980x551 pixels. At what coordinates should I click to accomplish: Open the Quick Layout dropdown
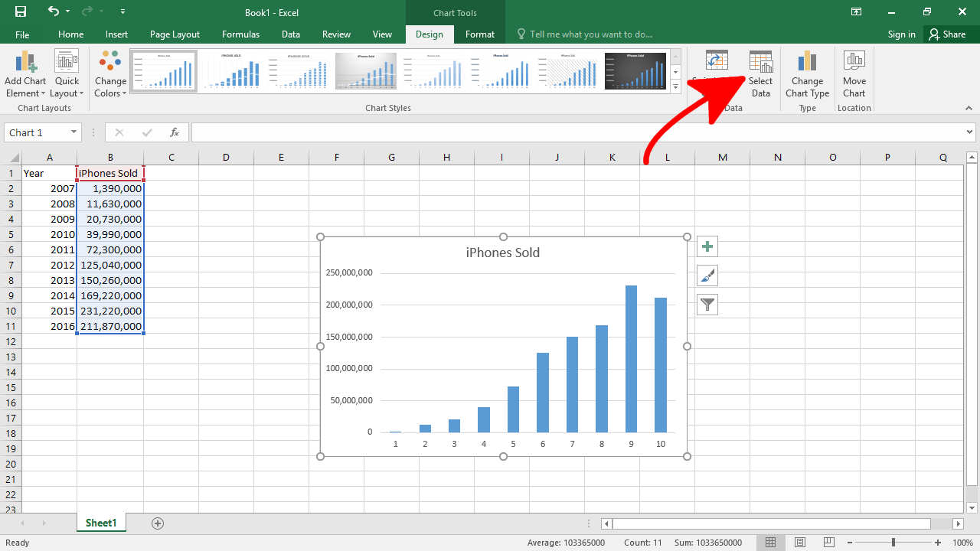pos(67,74)
